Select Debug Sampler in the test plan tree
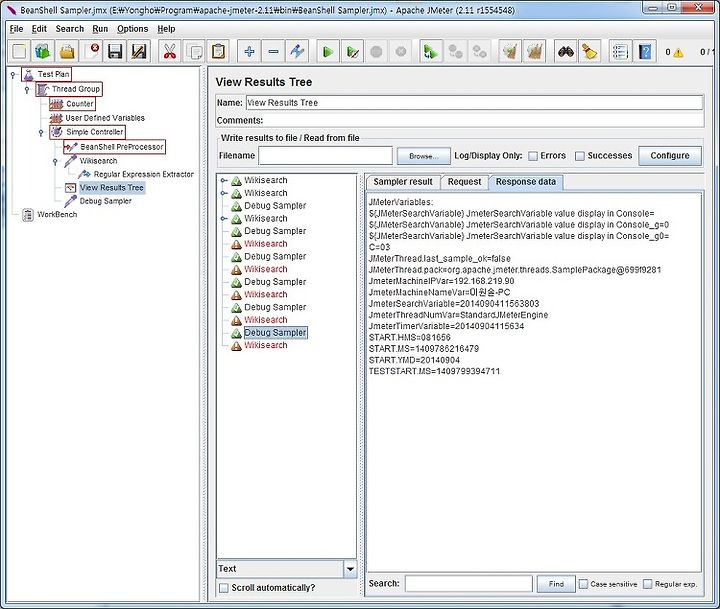Viewport: 720px width, 609px height. coord(98,201)
